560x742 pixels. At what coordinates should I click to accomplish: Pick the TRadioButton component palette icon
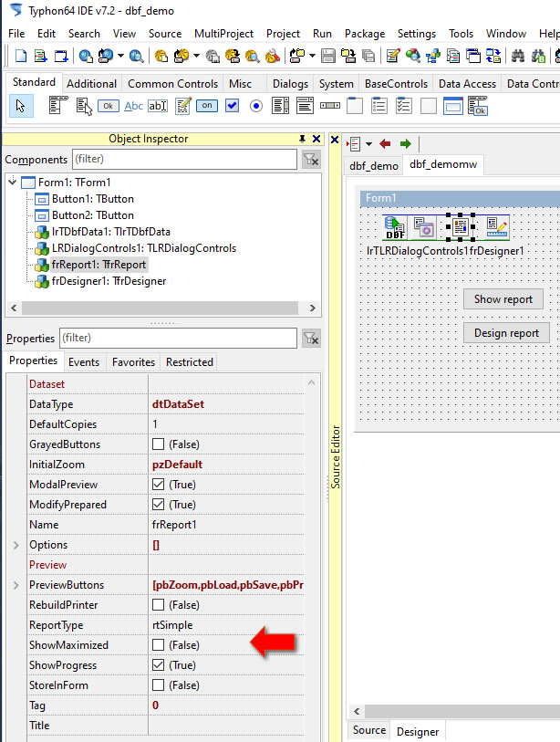point(256,106)
